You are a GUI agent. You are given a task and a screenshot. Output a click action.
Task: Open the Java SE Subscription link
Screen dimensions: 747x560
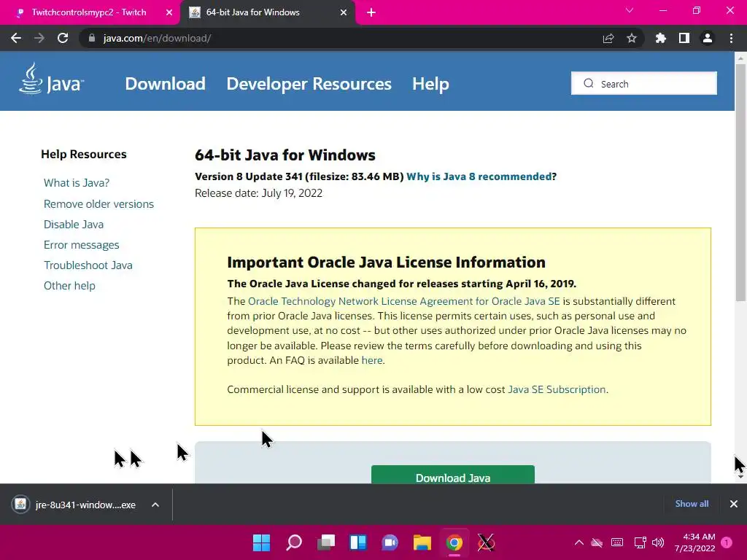(557, 389)
